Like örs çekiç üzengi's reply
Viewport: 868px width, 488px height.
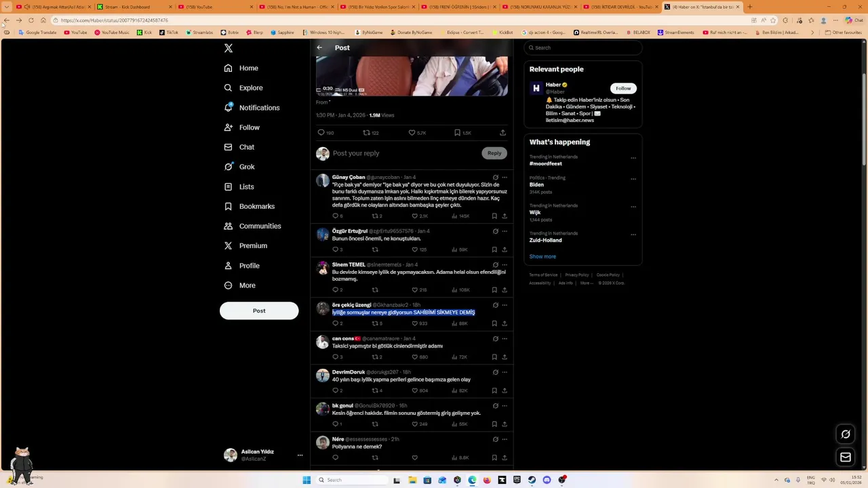pyautogui.click(x=414, y=323)
